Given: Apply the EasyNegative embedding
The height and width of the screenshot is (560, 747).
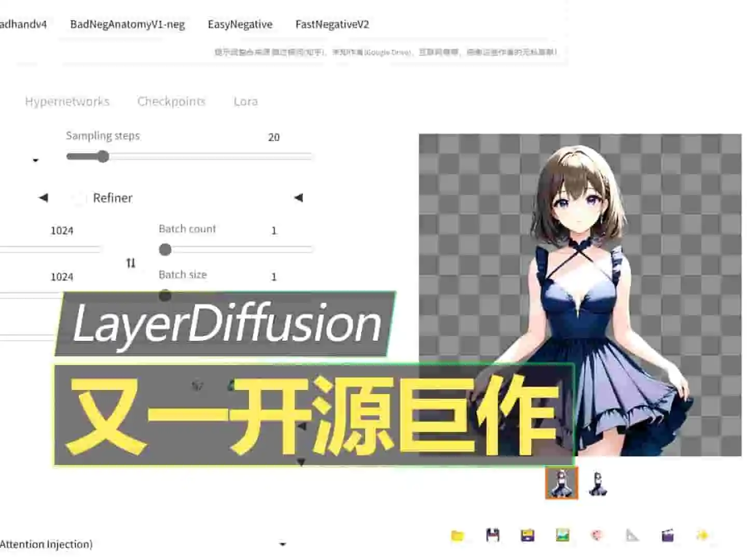Looking at the screenshot, I should 240,24.
